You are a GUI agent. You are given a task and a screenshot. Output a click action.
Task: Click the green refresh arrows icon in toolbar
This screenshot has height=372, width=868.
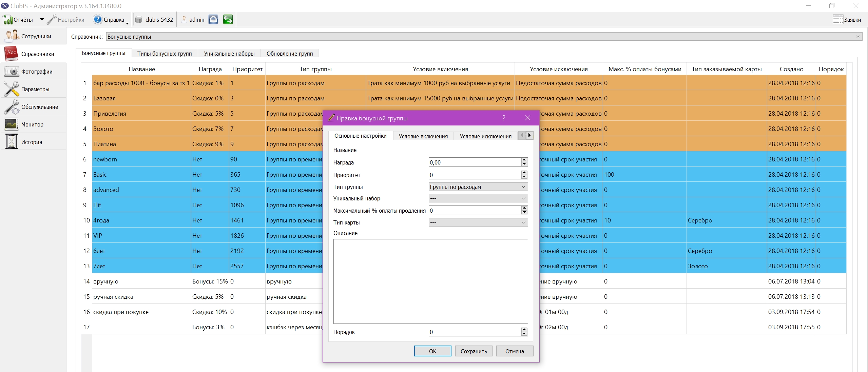click(x=228, y=19)
